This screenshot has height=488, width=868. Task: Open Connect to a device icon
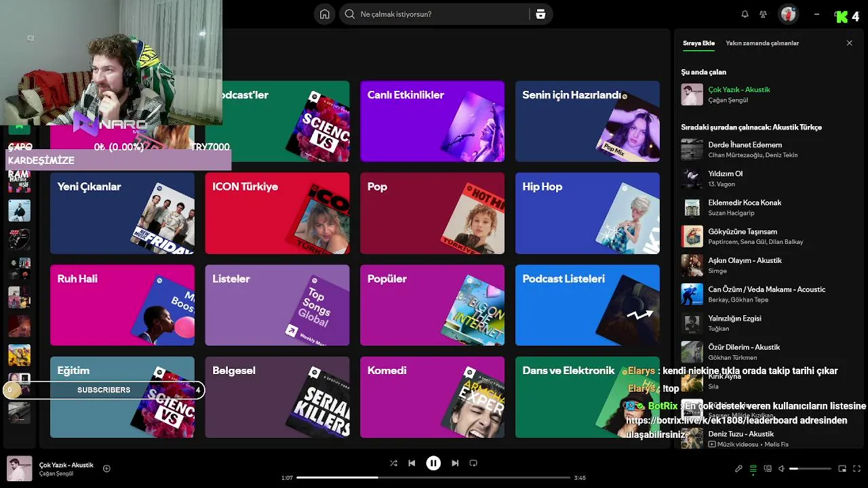coord(768,468)
